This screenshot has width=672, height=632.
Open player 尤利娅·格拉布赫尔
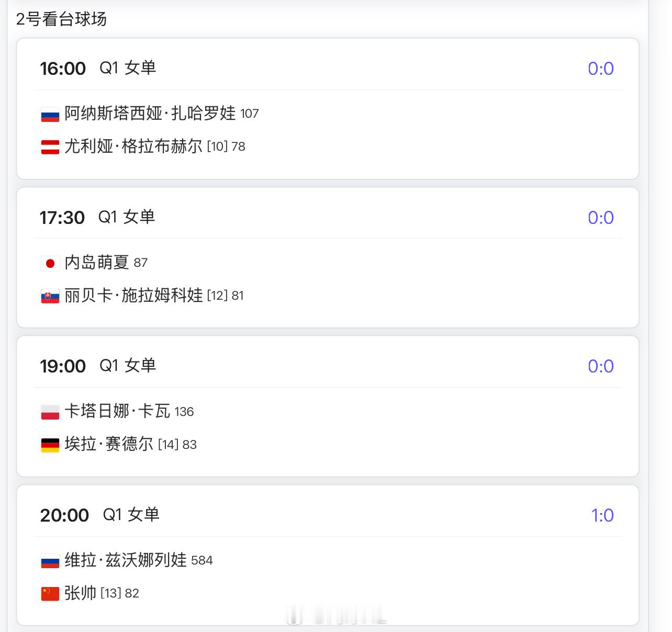133,146
